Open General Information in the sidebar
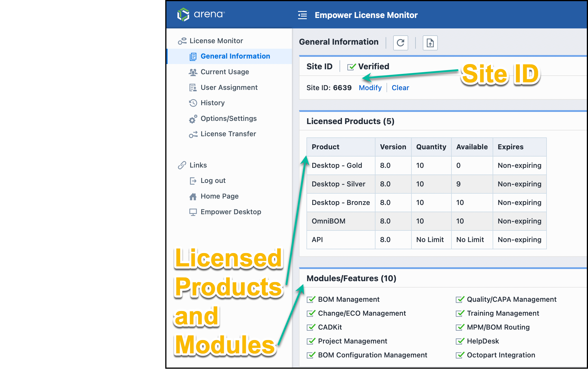This screenshot has width=588, height=378. (x=235, y=56)
